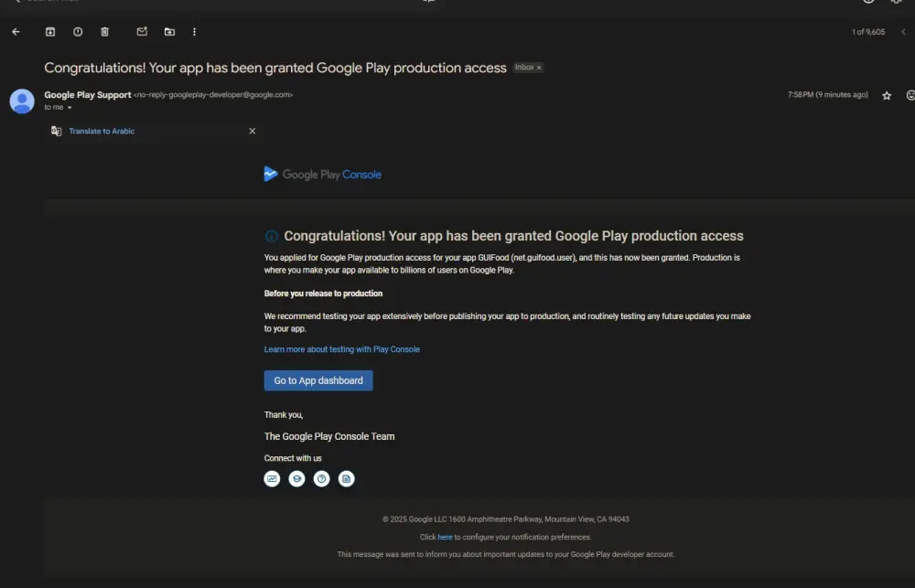
Task: Click the emoji reaction icon
Action: [910, 95]
